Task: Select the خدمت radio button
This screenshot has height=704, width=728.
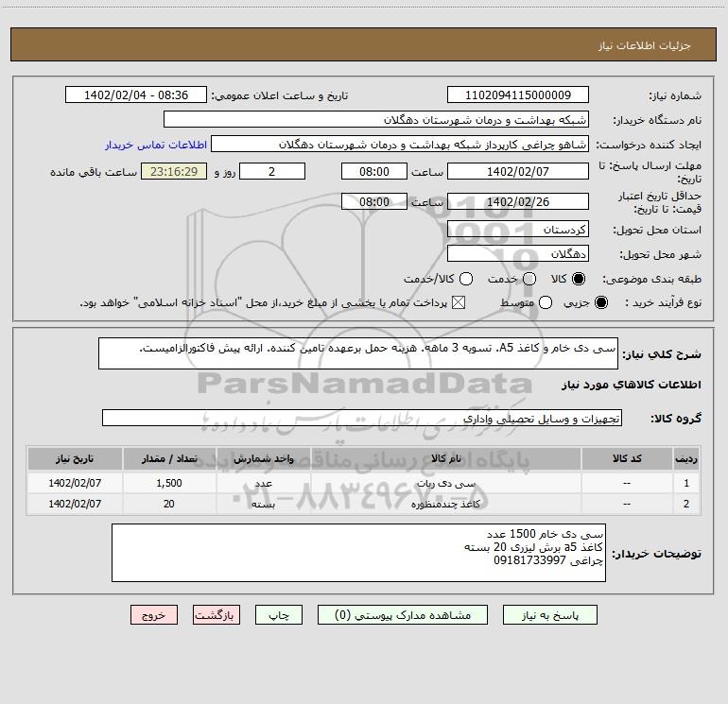Action: point(529,279)
